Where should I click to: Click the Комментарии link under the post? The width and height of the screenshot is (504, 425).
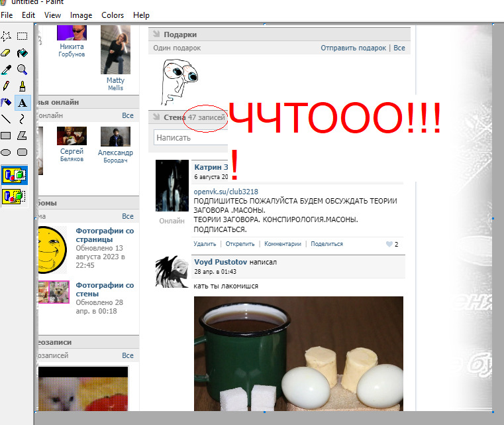point(283,244)
